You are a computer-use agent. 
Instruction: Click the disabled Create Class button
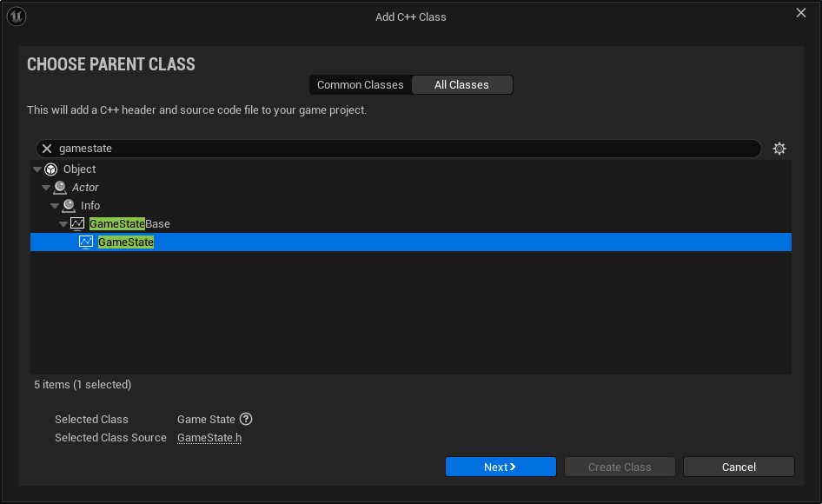(x=620, y=467)
